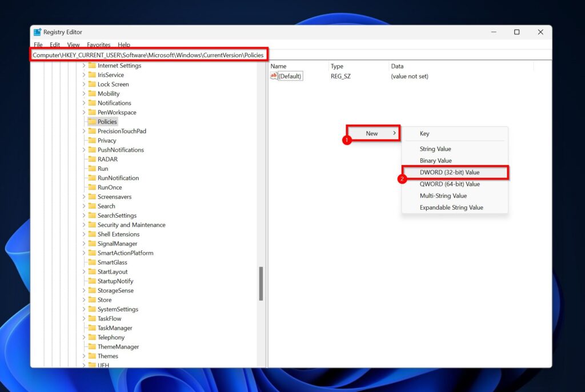Click the tree pane vertical scrollbar thumb
Screen dimensions: 585x392
click(x=261, y=283)
